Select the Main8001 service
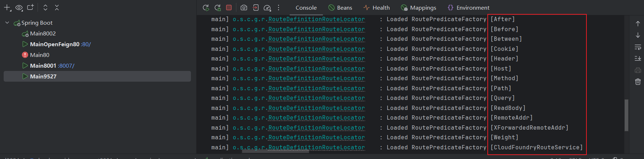Screen dimensions: 644x159 (43, 66)
